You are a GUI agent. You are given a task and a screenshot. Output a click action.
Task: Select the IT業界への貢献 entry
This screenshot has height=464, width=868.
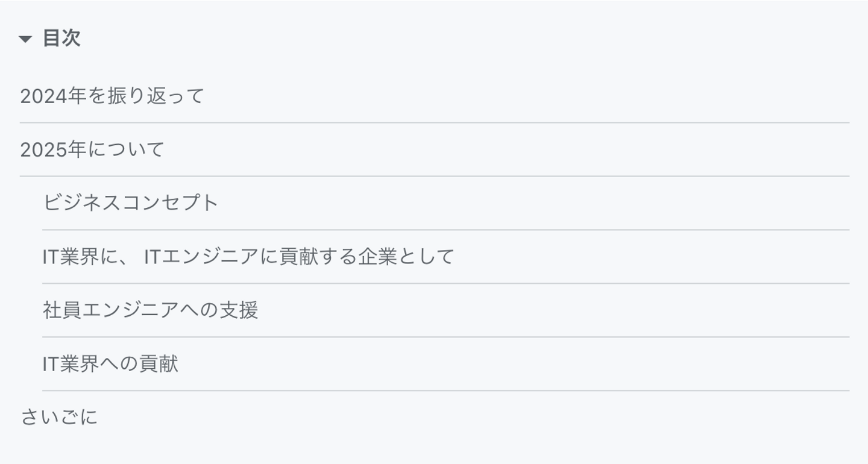pyautogui.click(x=110, y=364)
